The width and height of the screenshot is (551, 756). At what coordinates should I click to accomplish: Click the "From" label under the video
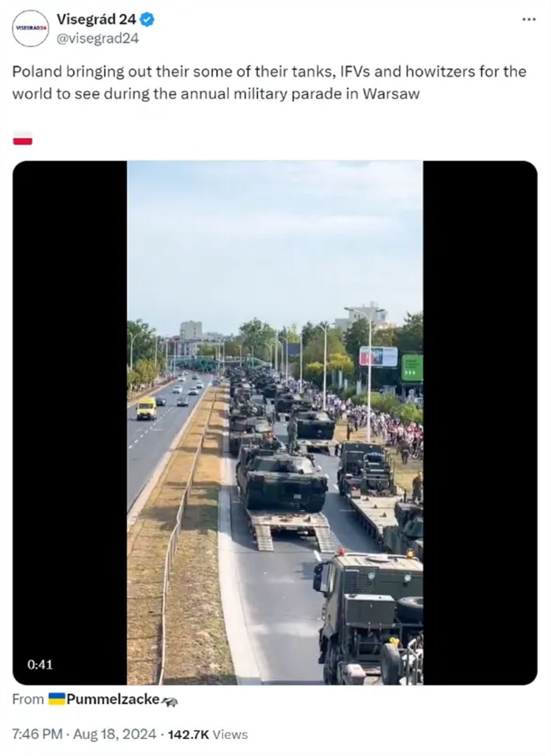pyautogui.click(x=28, y=700)
